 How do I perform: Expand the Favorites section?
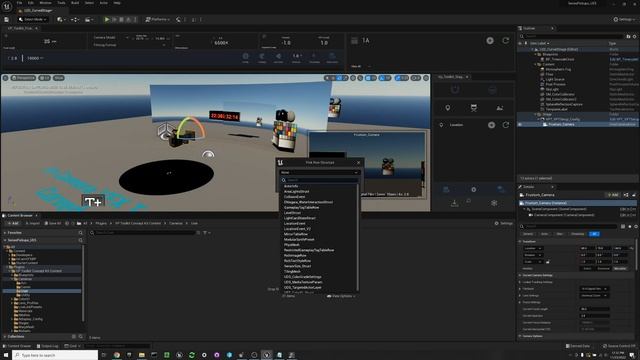[x=5, y=233]
